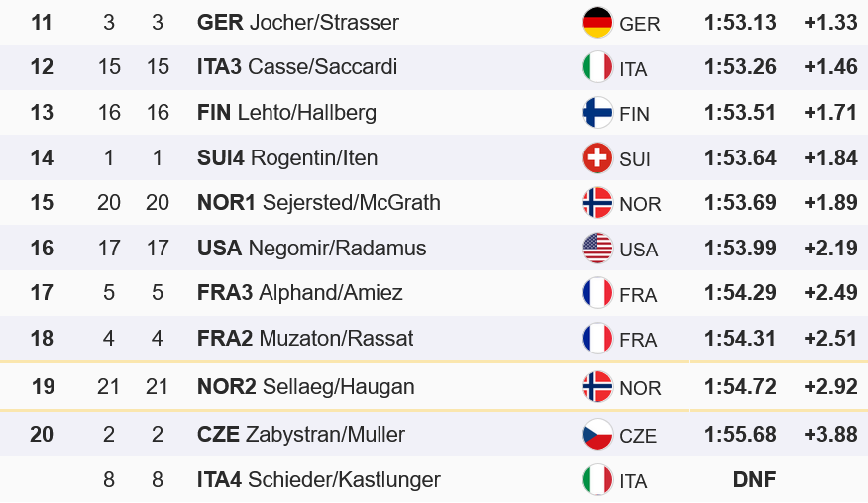Click the French flag beside Alphand/Amiez
The image size is (868, 503).
[x=597, y=293]
